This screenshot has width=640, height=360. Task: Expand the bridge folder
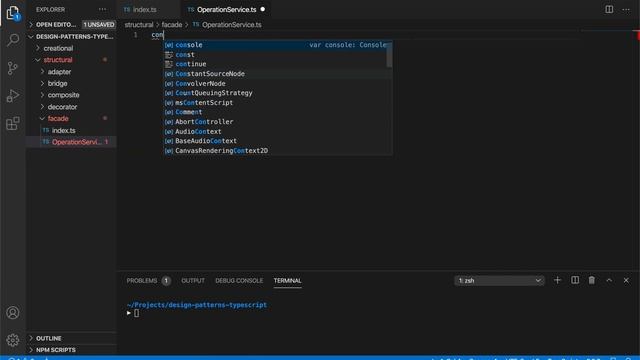coord(72,83)
